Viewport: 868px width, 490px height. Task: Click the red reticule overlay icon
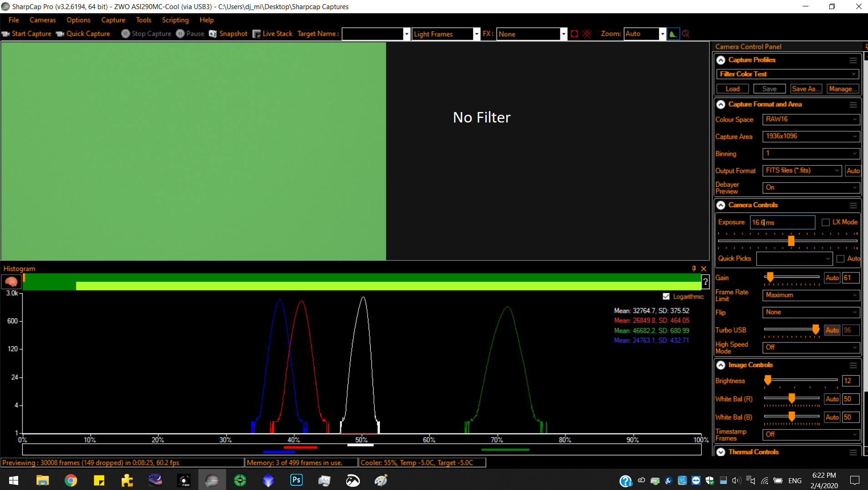pyautogui.click(x=587, y=34)
